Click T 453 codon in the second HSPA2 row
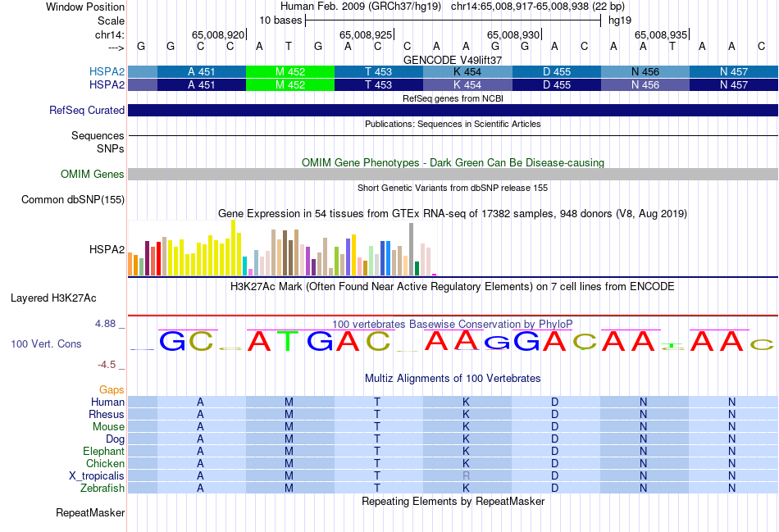Image resolution: width=779 pixels, height=532 pixels. (379, 85)
